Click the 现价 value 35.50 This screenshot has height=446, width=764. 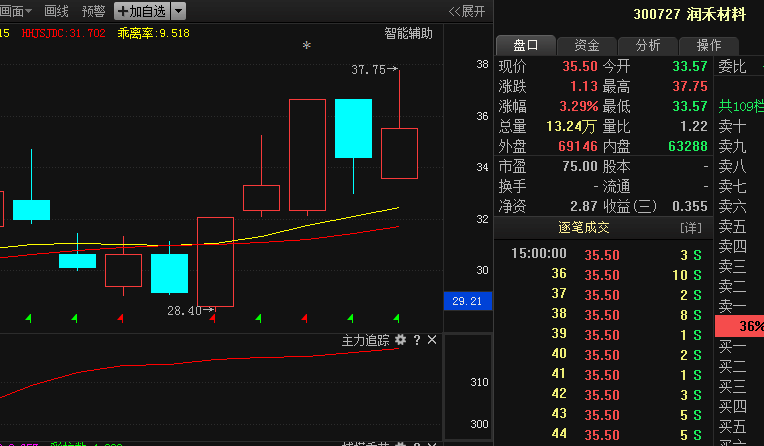(x=580, y=66)
